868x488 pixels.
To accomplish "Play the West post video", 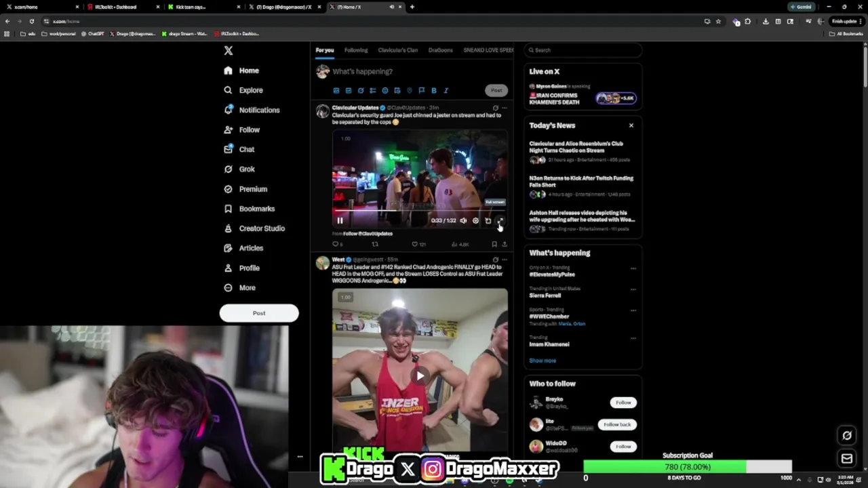I will 420,375.
